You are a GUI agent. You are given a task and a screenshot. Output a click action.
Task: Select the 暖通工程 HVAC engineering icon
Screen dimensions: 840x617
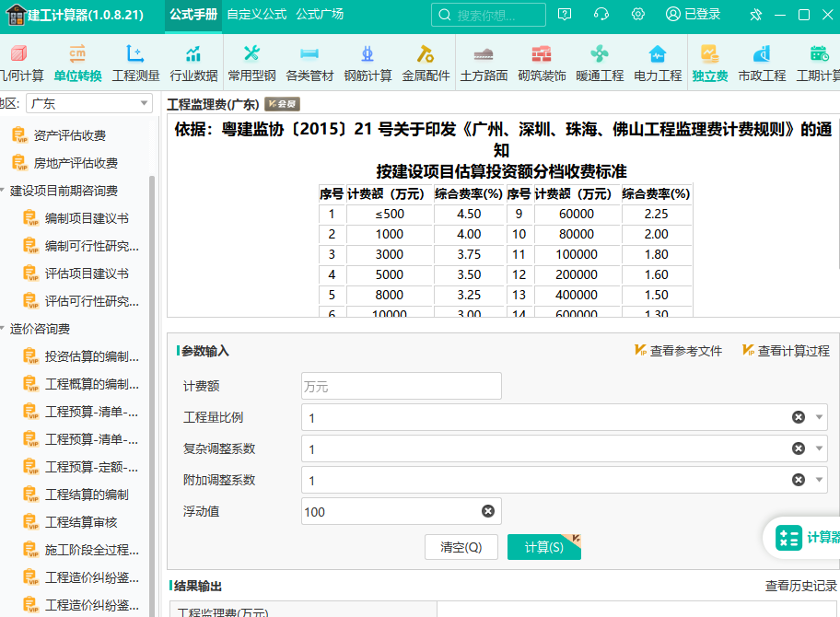600,64
